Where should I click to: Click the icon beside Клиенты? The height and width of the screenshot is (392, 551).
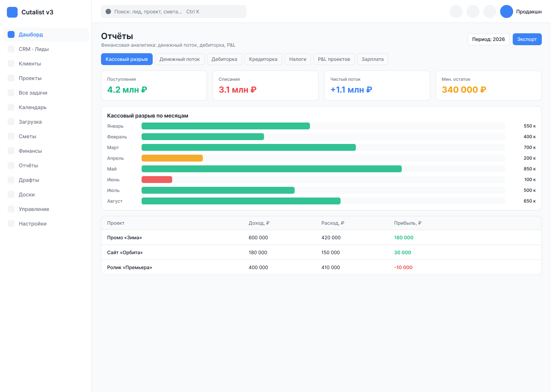coord(11,64)
